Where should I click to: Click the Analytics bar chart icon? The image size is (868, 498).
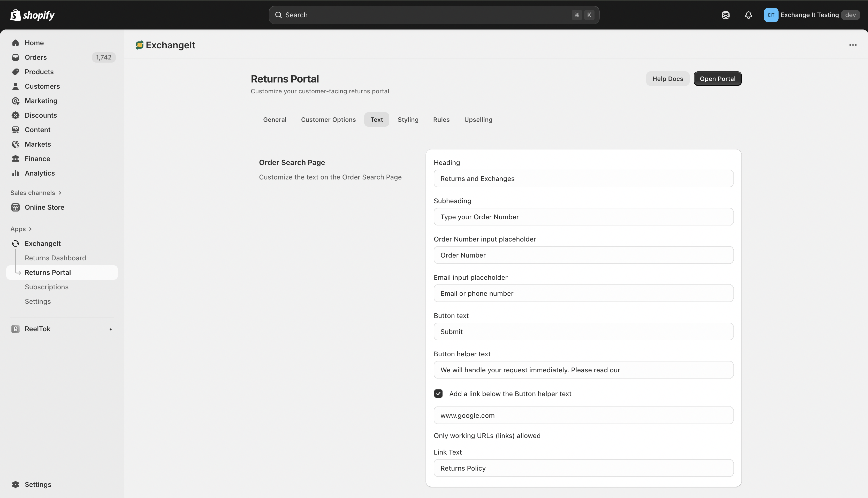16,173
